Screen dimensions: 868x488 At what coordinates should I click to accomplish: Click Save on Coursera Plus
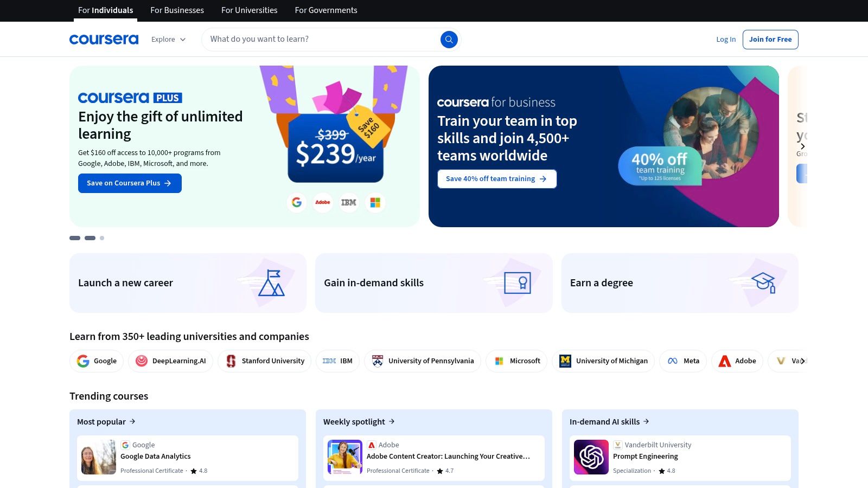(130, 183)
